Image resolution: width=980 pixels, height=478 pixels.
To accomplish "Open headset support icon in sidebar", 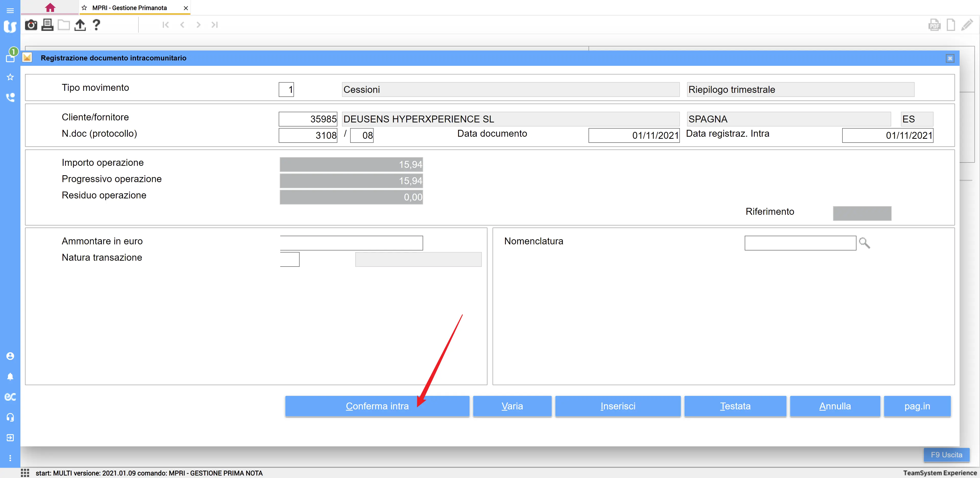I will coord(10,417).
